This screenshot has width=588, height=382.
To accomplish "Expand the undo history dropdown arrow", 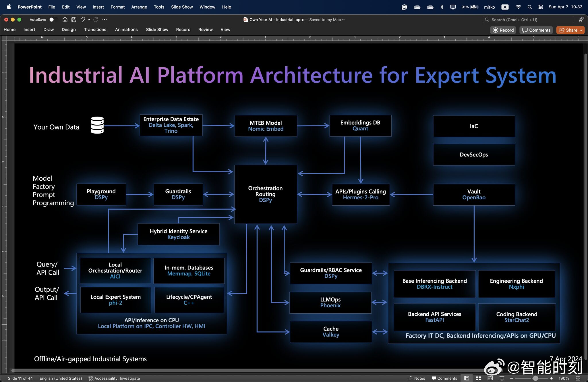I will point(89,20).
